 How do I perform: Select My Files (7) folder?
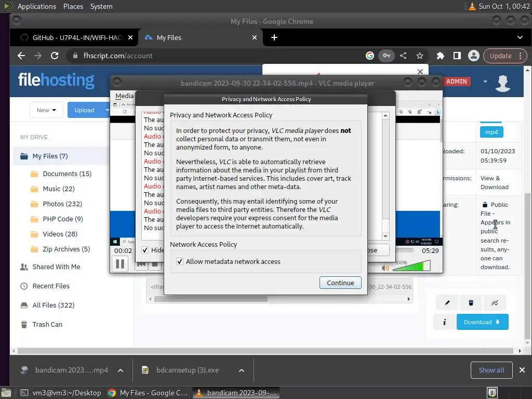pyautogui.click(x=50, y=156)
